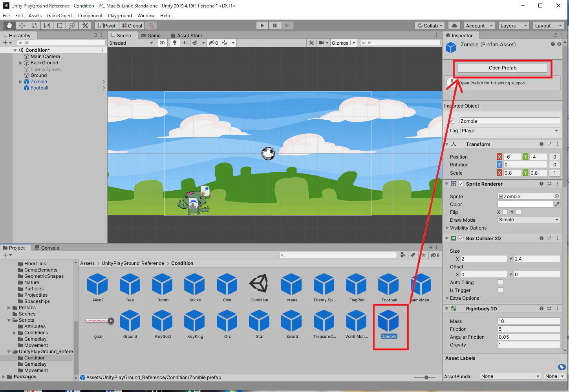The image size is (569, 392).
Task: Open the Layers dropdown
Action: 514,26
